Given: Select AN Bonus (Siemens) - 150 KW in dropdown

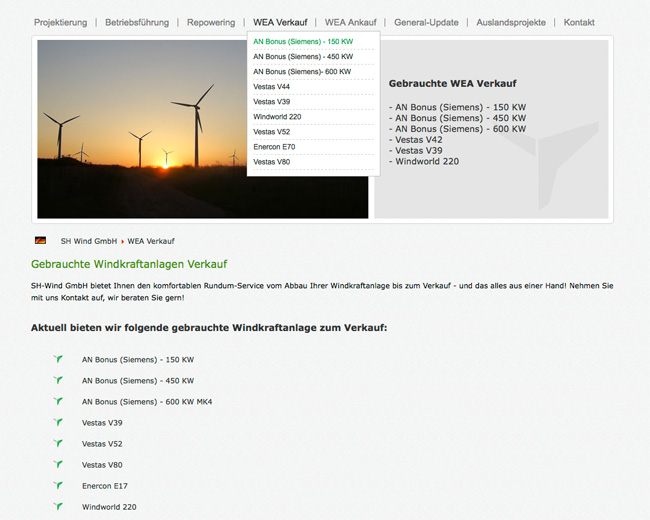Looking at the screenshot, I should tap(303, 42).
